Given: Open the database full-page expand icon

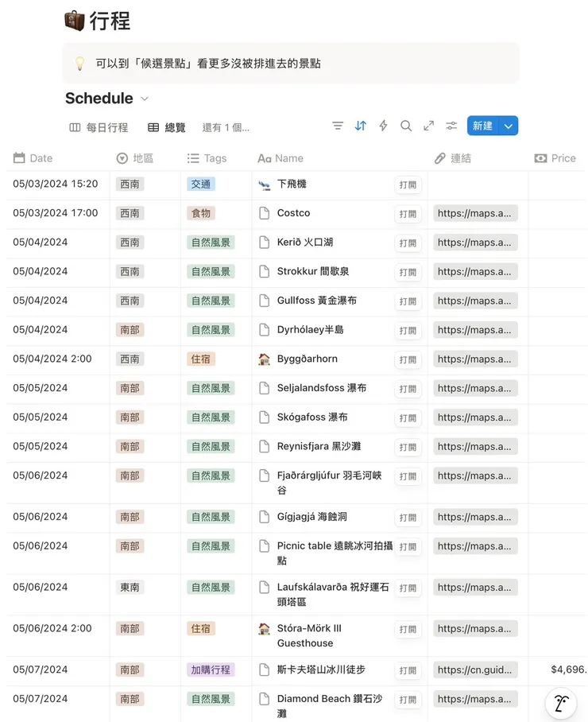Looking at the screenshot, I should click(x=429, y=126).
